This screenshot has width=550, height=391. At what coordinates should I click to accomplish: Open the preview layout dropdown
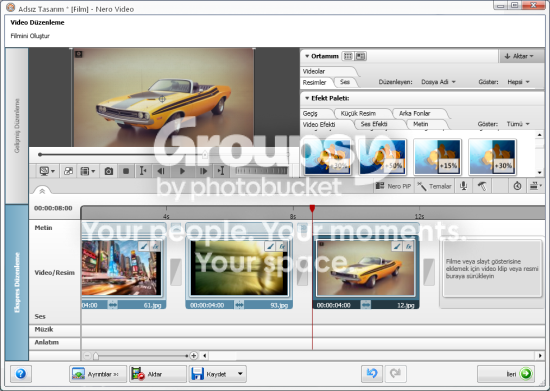pos(88,171)
